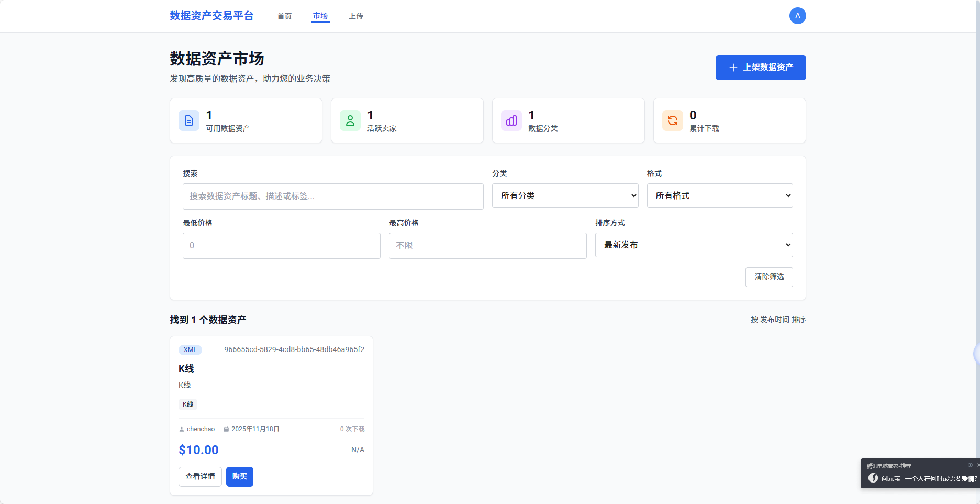Open the user avatar 'A' menu

coord(797,16)
